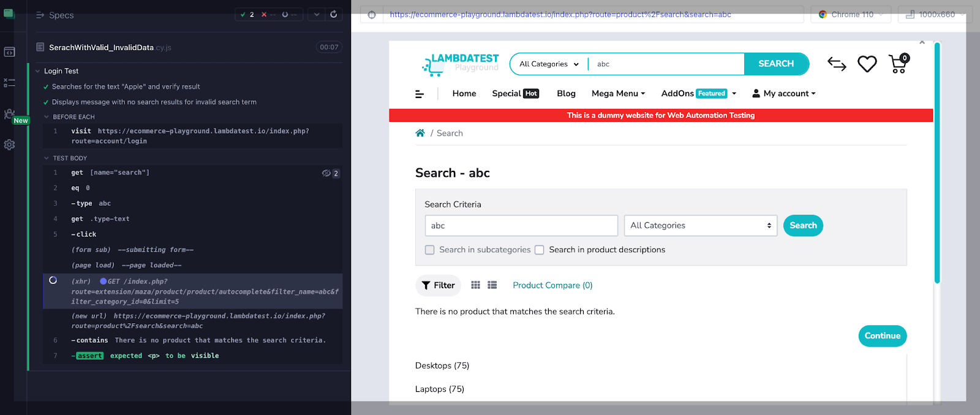Select the -type abc command row
Viewport: 980px width, 415px height.
192,203
